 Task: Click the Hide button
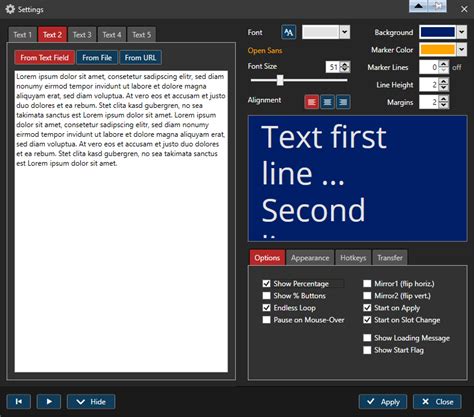(91, 402)
